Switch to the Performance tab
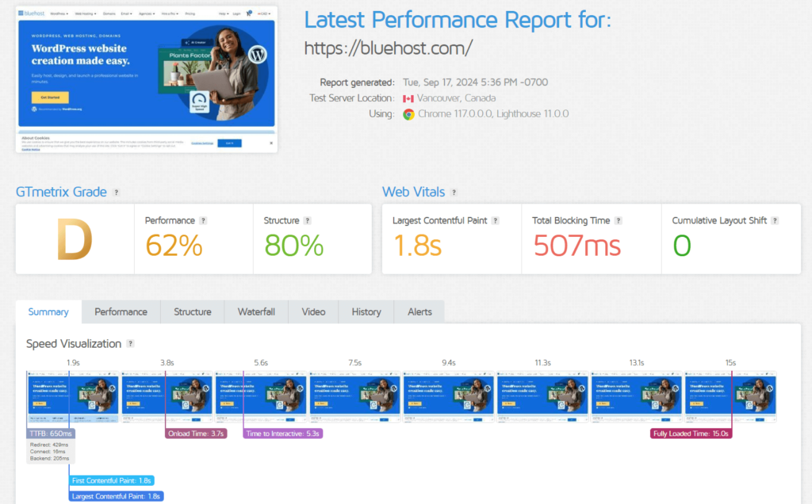The height and width of the screenshot is (504, 812). click(121, 312)
